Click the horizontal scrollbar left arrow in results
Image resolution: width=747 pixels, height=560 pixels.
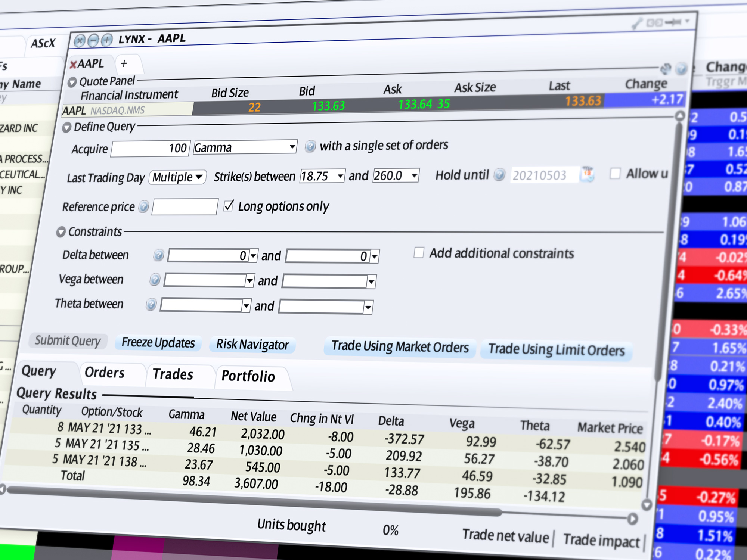(x=2, y=489)
